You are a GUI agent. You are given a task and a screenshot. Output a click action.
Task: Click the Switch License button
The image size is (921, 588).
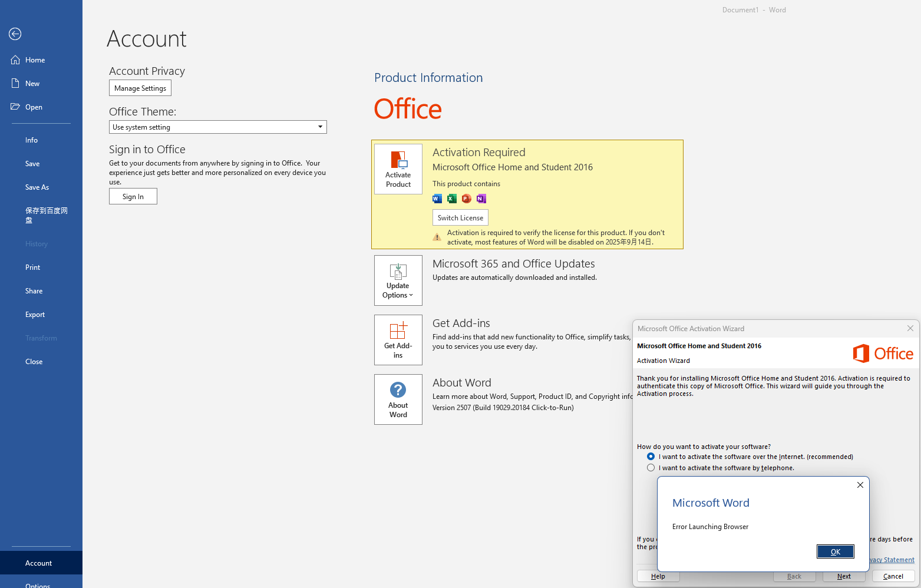[x=460, y=217]
